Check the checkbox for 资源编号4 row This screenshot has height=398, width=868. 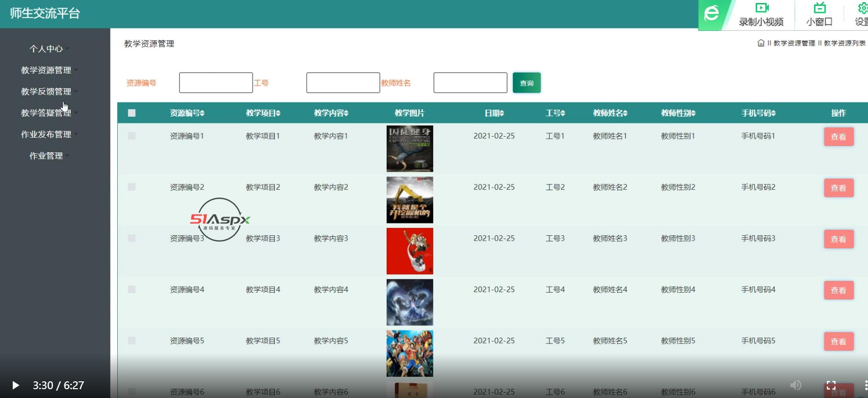click(x=132, y=289)
